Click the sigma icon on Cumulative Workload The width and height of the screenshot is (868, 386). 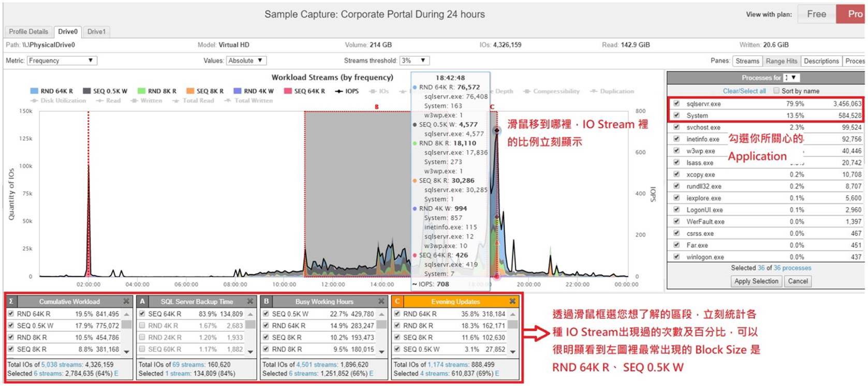[11, 301]
